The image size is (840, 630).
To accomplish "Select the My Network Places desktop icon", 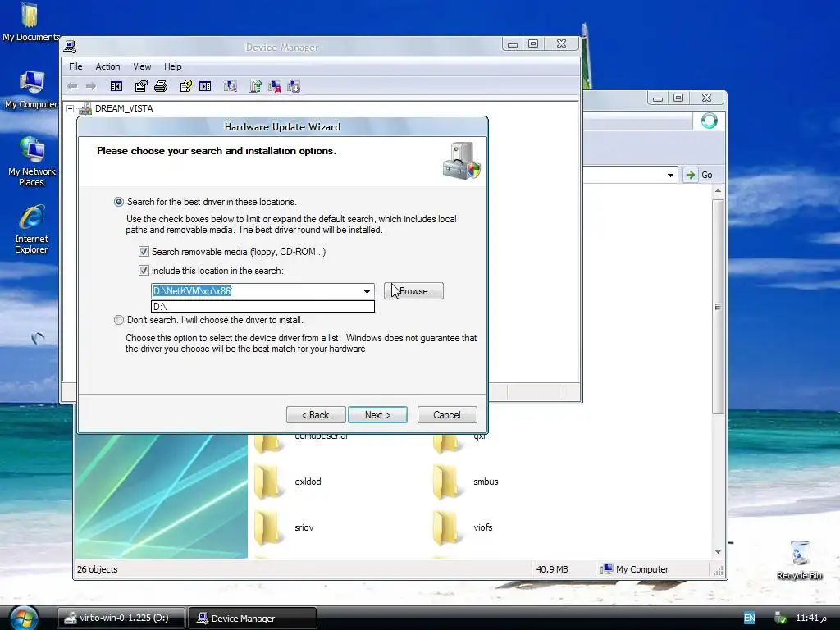I will point(32,162).
